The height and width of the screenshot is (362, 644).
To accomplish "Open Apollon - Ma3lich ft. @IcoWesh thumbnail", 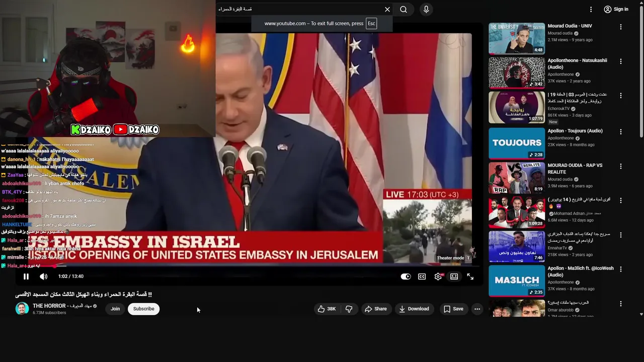I will click(517, 281).
